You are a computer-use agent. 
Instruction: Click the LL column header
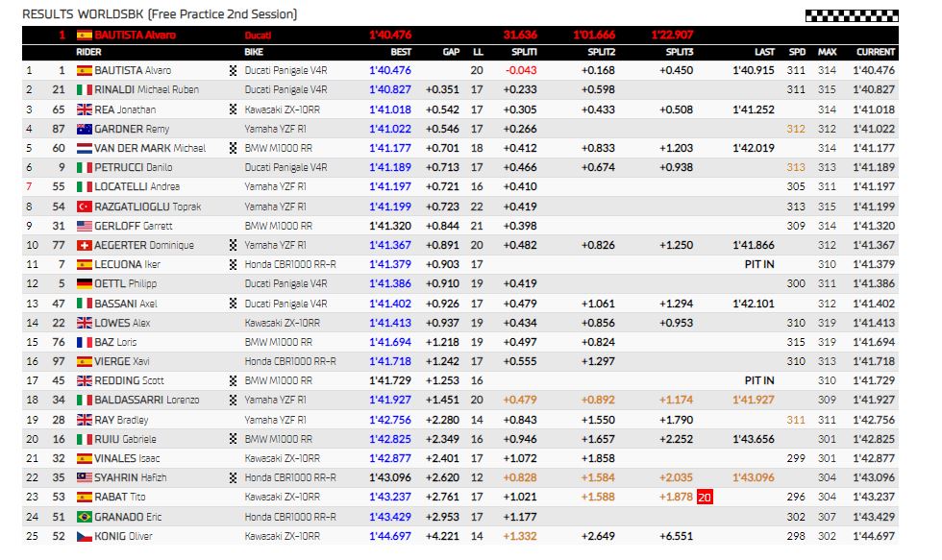(479, 52)
